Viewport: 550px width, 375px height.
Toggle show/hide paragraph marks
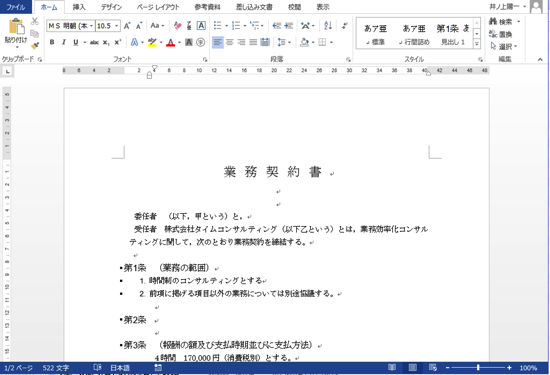pos(345,26)
